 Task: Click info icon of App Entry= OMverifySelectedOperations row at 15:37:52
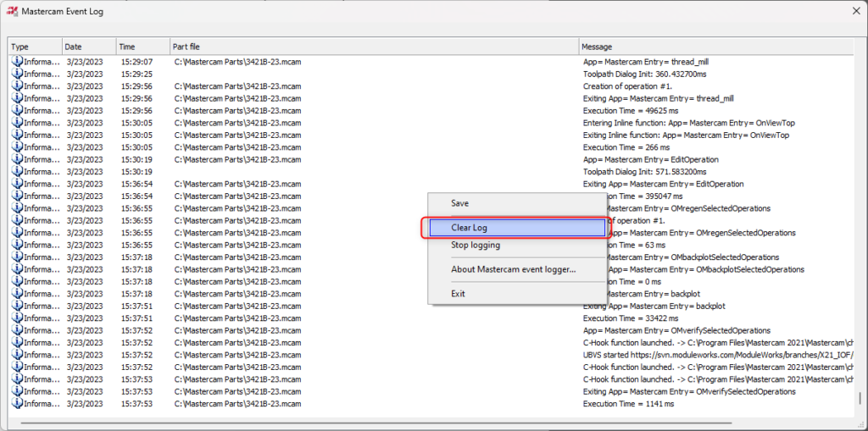click(x=17, y=329)
